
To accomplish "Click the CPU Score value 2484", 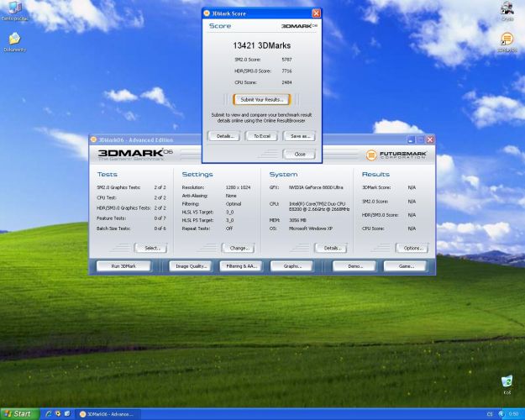I will coord(286,82).
